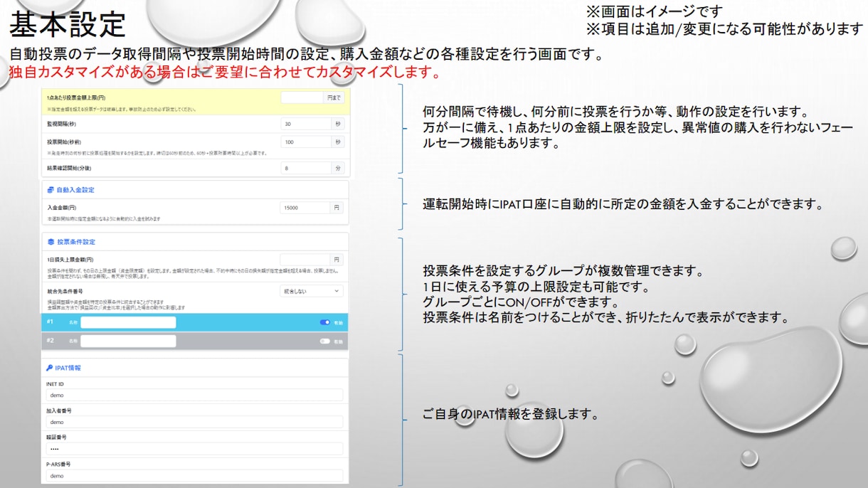Image resolution: width=868 pixels, height=488 pixels.
Task: Expand the #1 condition row
Action: point(194,322)
